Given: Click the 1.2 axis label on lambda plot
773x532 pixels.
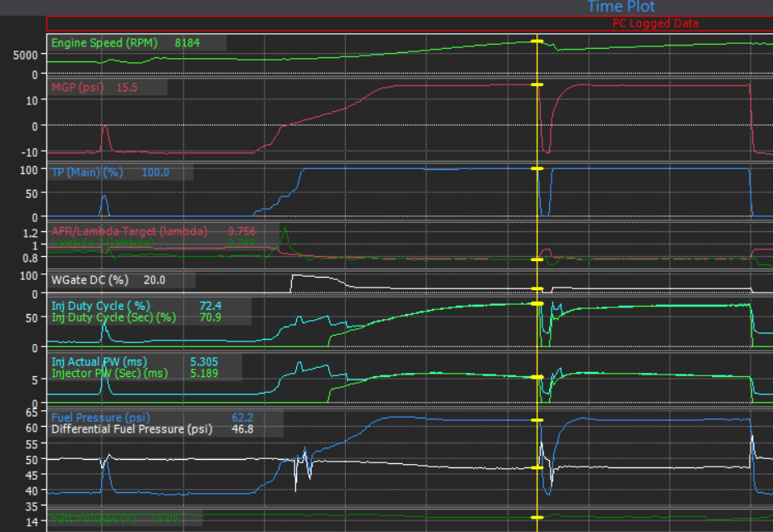Looking at the screenshot, I should point(31,233).
